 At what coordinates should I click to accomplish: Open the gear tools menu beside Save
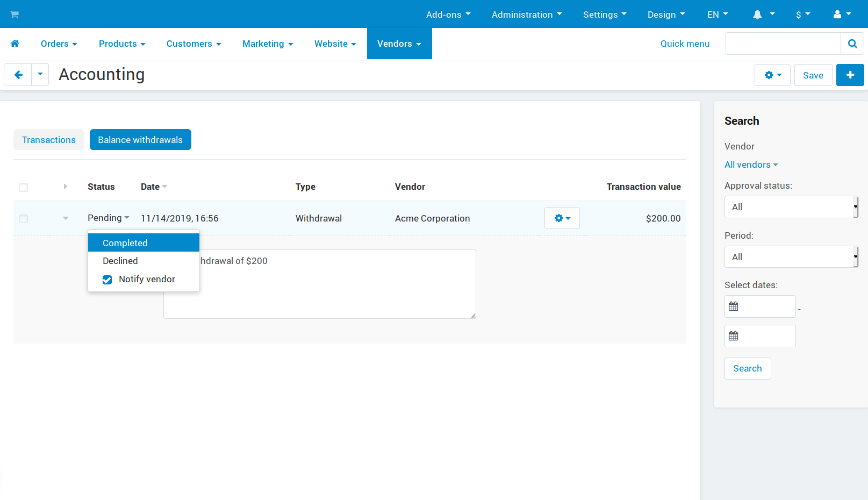tap(773, 75)
